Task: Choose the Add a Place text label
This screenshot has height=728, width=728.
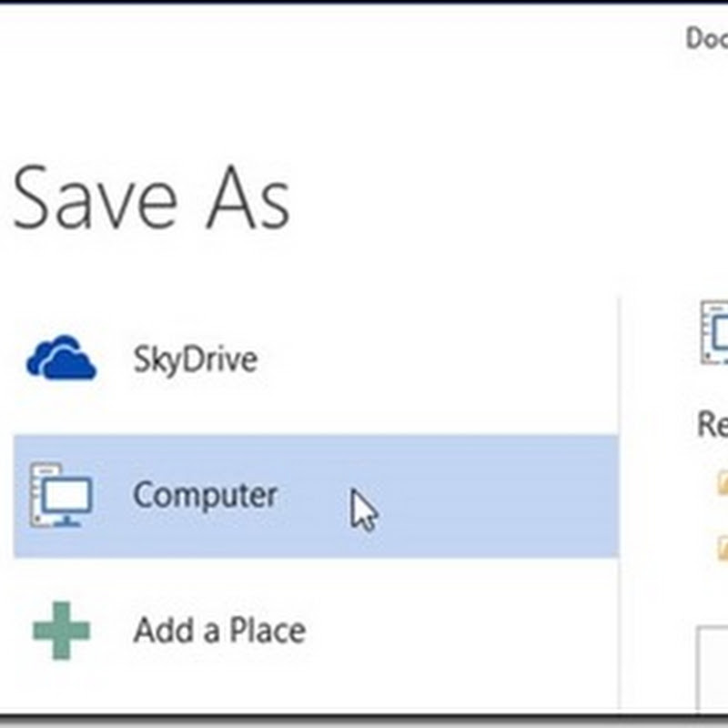Action: pyautogui.click(x=218, y=631)
